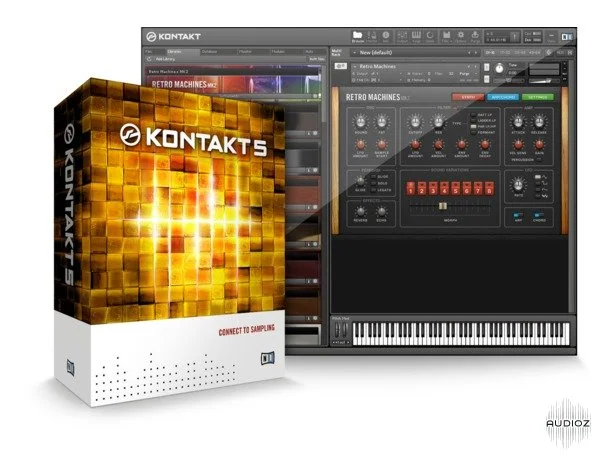Open the Browse folder icon in Kontakt header
600x458 pixels.
click(357, 36)
